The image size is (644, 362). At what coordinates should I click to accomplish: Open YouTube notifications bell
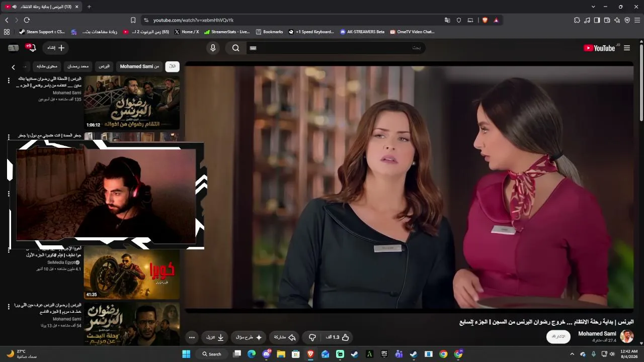coord(32,48)
